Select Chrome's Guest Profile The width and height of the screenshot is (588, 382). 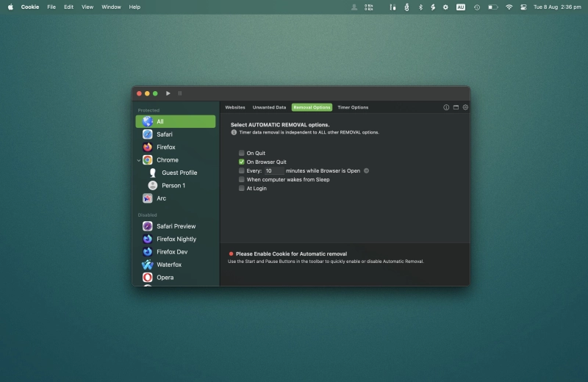pyautogui.click(x=176, y=173)
